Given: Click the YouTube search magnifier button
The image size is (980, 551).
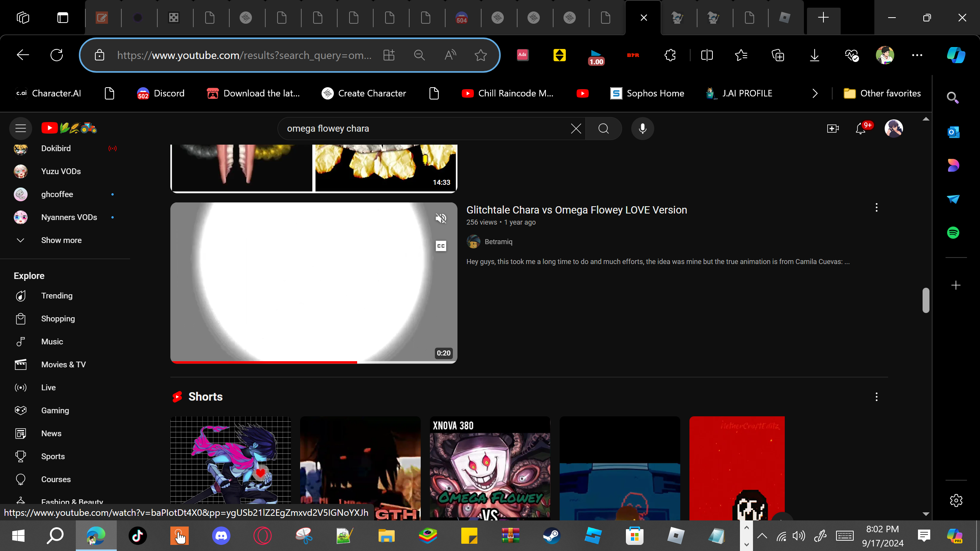Looking at the screenshot, I should [x=603, y=129].
